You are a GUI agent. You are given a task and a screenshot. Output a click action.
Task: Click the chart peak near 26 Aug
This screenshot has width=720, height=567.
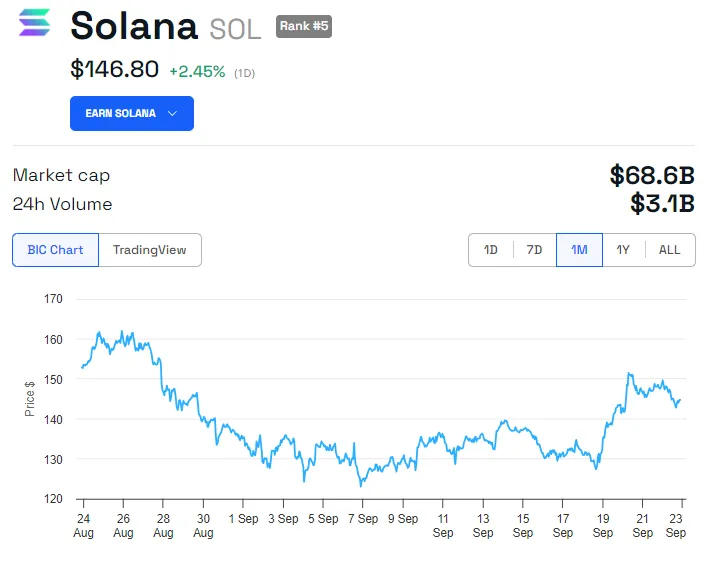122,333
